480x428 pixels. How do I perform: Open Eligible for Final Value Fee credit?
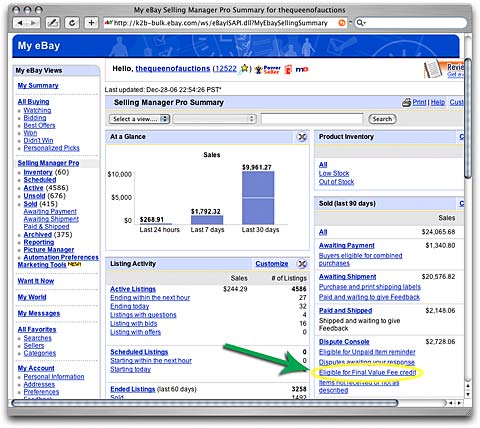(x=367, y=373)
